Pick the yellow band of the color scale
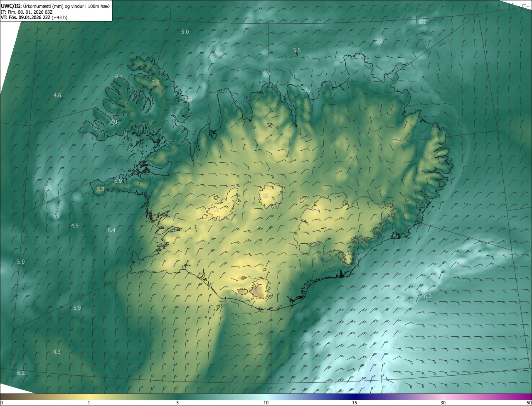 (89, 396)
